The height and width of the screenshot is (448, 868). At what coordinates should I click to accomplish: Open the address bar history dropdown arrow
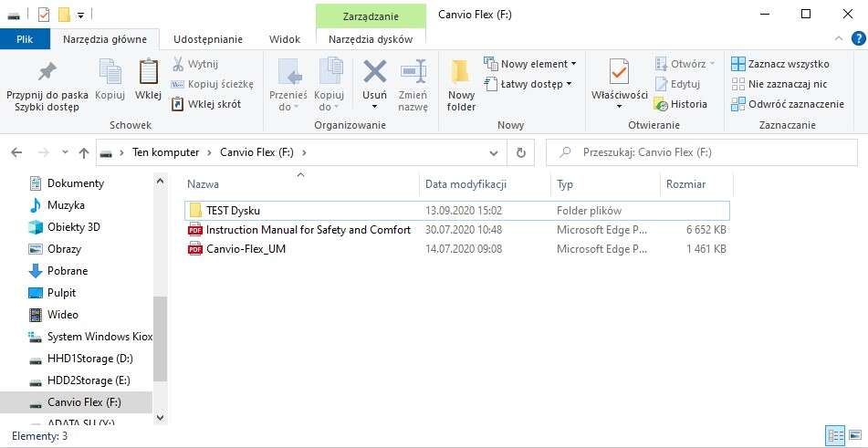[x=494, y=152]
